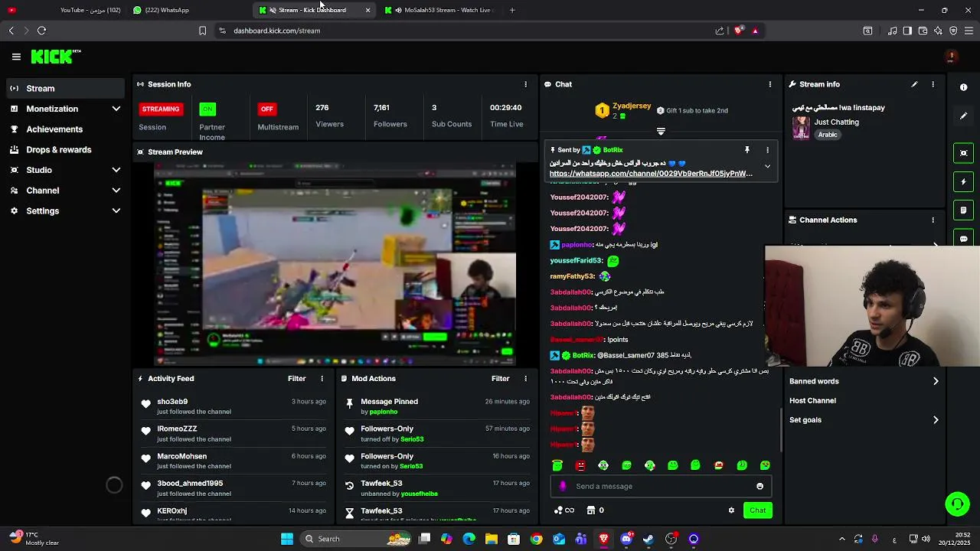Image resolution: width=980 pixels, height=551 pixels.
Task: Toggle the red OFF Multistream badge
Action: point(266,109)
